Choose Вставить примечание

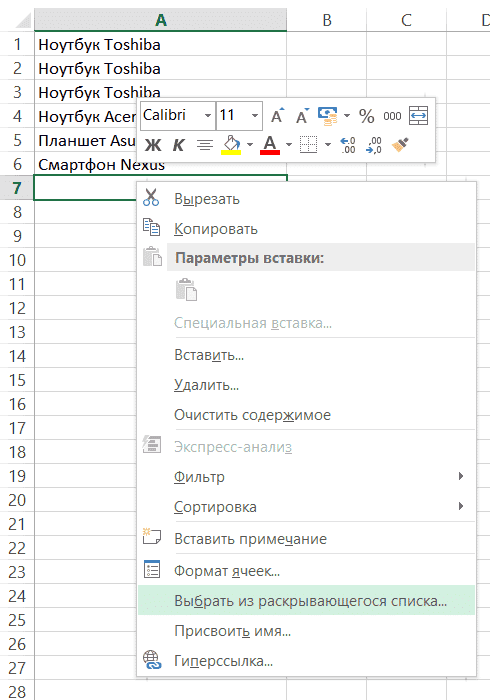[x=306, y=539]
